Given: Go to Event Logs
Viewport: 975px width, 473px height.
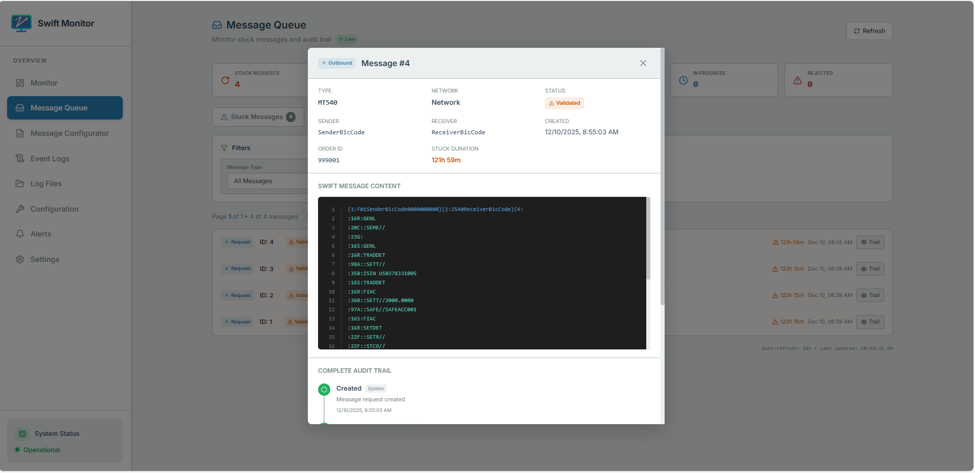Looking at the screenshot, I should (x=65, y=158).
